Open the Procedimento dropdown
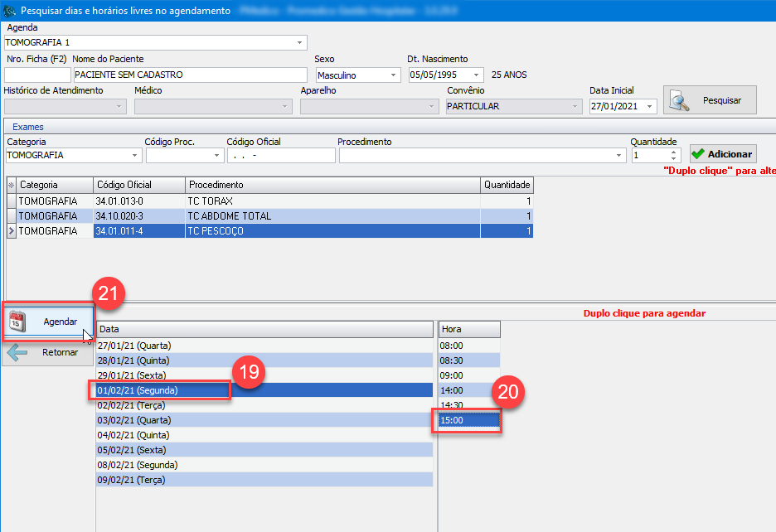 [619, 155]
